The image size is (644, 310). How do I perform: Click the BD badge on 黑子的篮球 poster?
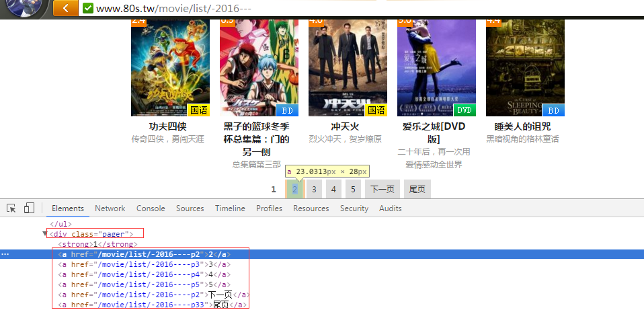(288, 110)
